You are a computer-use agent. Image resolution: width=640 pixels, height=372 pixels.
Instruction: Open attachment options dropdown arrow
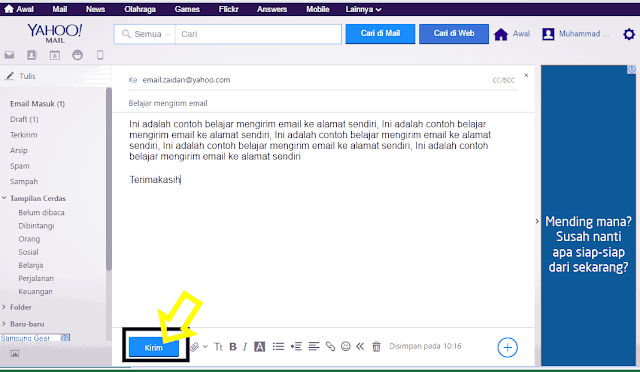pos(205,347)
